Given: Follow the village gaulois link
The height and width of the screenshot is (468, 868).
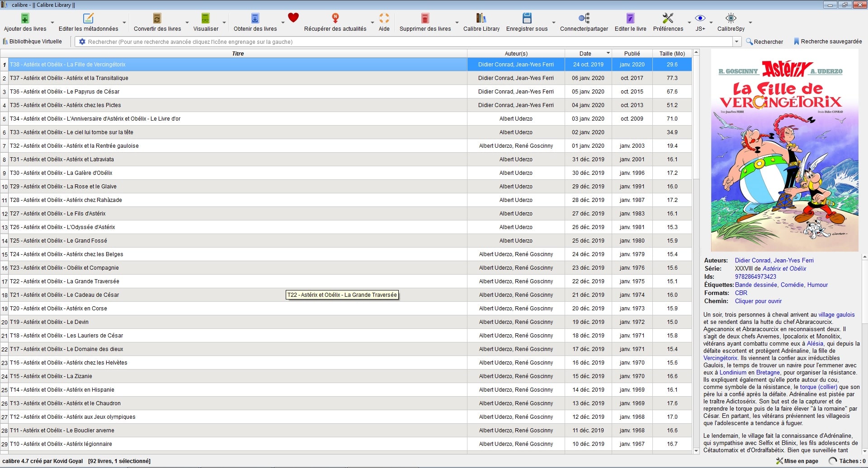Looking at the screenshot, I should point(836,314).
